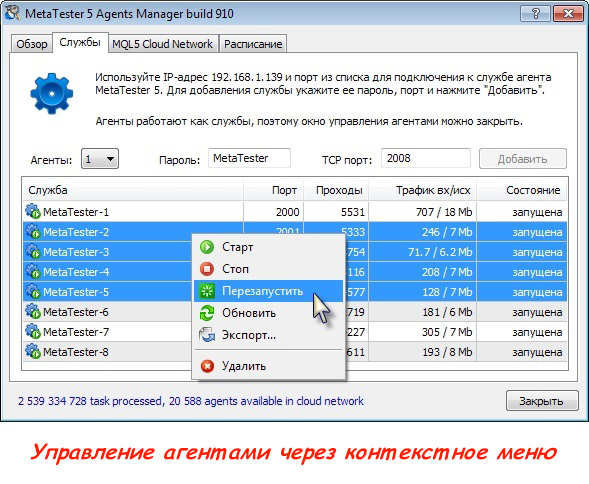Click the Refresh arrows icon in menu
The height and width of the screenshot is (484, 589).
[207, 313]
